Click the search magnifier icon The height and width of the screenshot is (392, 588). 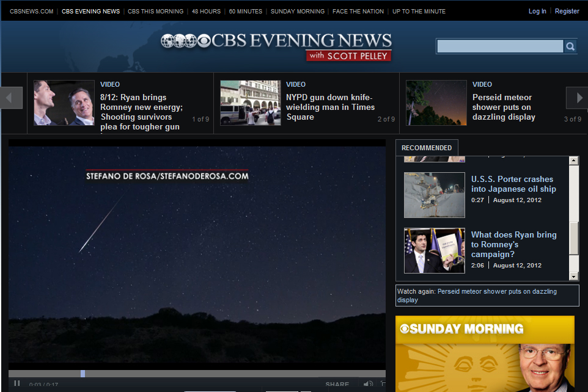coord(570,46)
